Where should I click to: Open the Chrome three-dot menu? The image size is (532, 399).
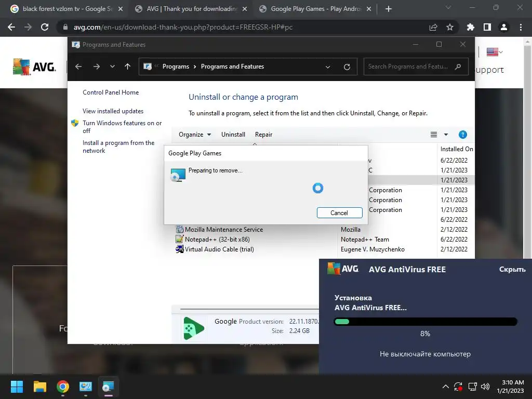521,27
